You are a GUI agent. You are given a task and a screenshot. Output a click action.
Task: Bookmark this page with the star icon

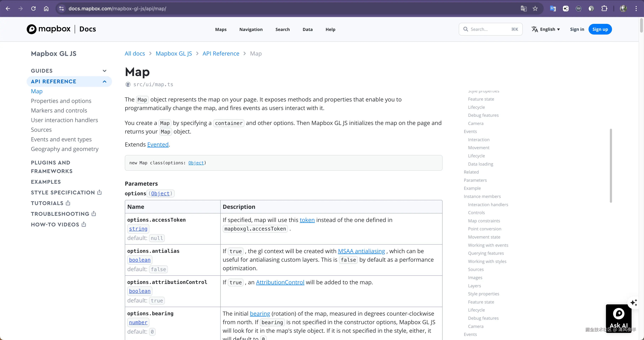(x=535, y=9)
